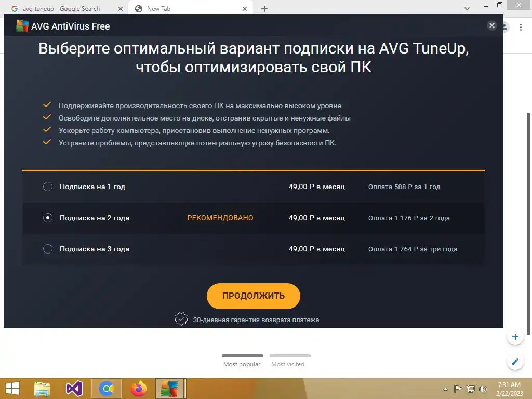Open the AVG app taskbar icon

[170, 389]
